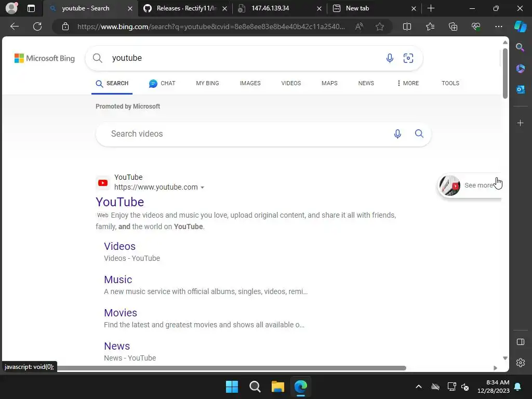Open Outlook sidebar icon

click(520, 89)
